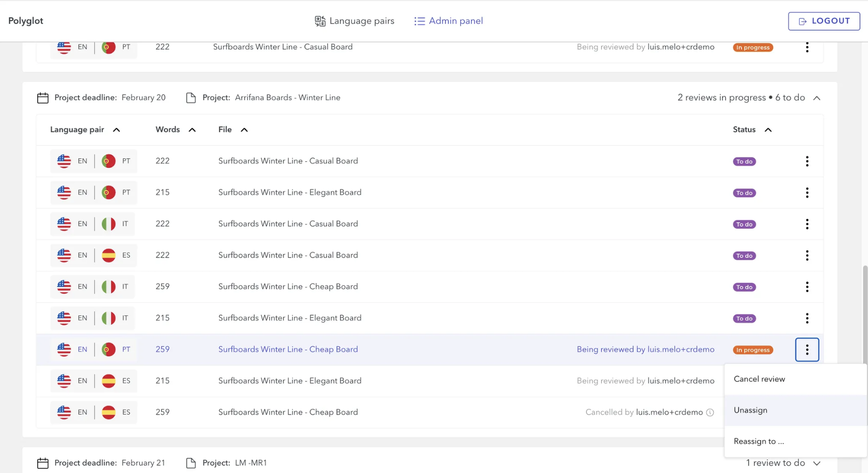The width and height of the screenshot is (868, 473).
Task: Click the highlighted Surfboards Winter Line - Cheap Board file
Action: click(x=288, y=349)
